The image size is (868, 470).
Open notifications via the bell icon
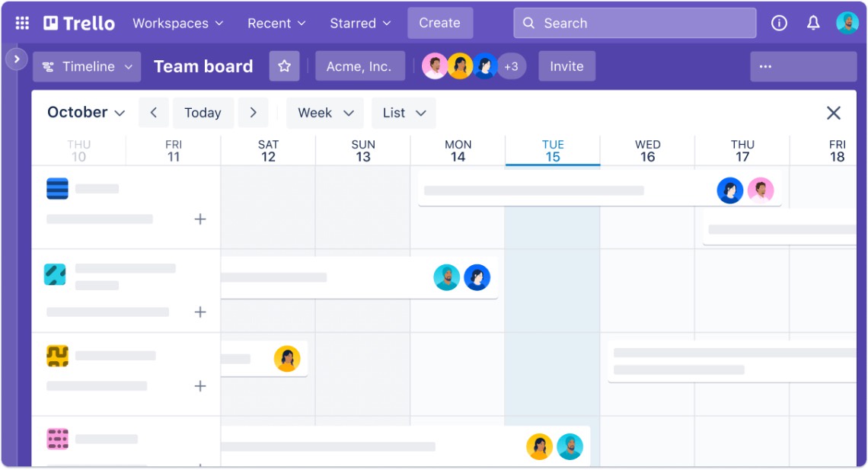(812, 23)
